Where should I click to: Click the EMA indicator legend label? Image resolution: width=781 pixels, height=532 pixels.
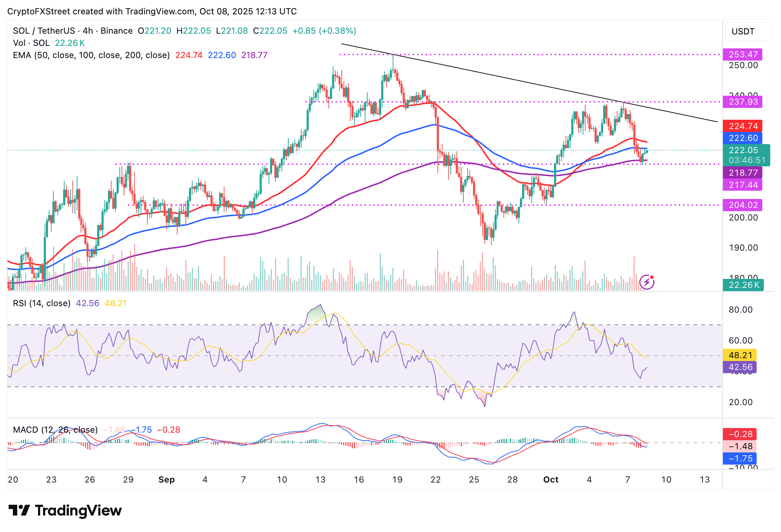tap(91, 55)
